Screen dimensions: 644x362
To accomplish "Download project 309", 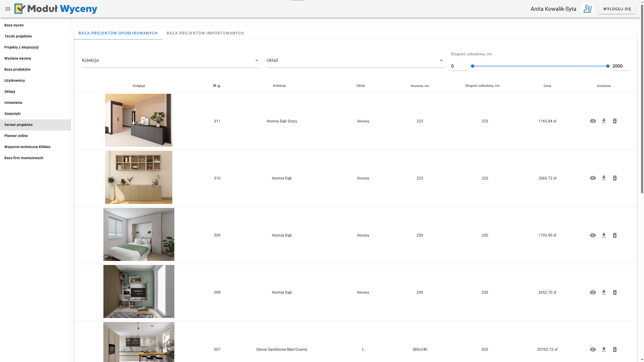I will coord(604,235).
